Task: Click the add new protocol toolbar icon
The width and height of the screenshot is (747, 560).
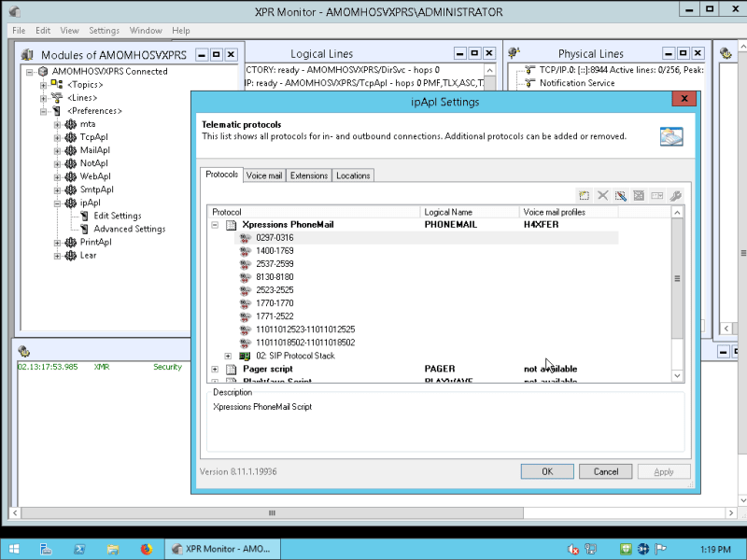Action: (584, 195)
